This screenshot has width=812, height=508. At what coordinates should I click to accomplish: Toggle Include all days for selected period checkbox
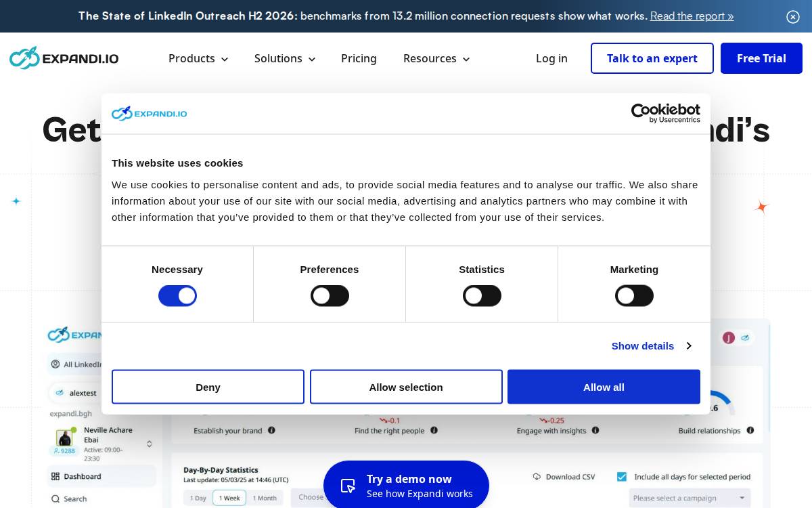click(622, 477)
